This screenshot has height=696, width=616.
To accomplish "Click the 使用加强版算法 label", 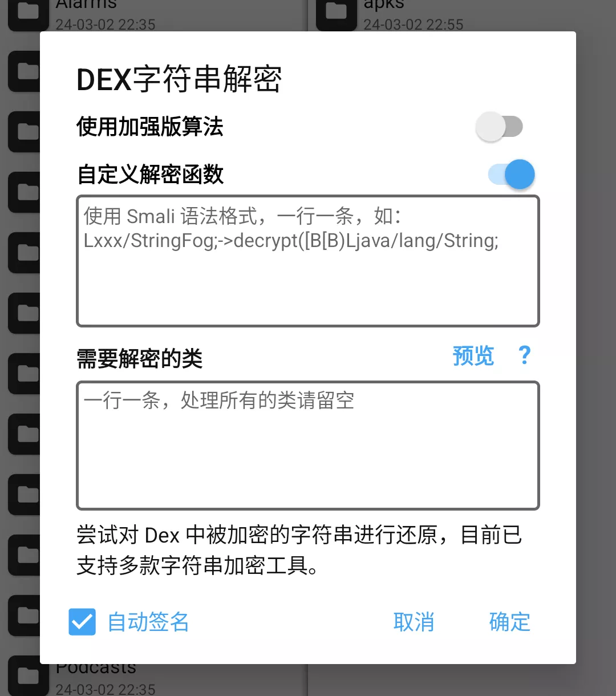I will pos(150,127).
